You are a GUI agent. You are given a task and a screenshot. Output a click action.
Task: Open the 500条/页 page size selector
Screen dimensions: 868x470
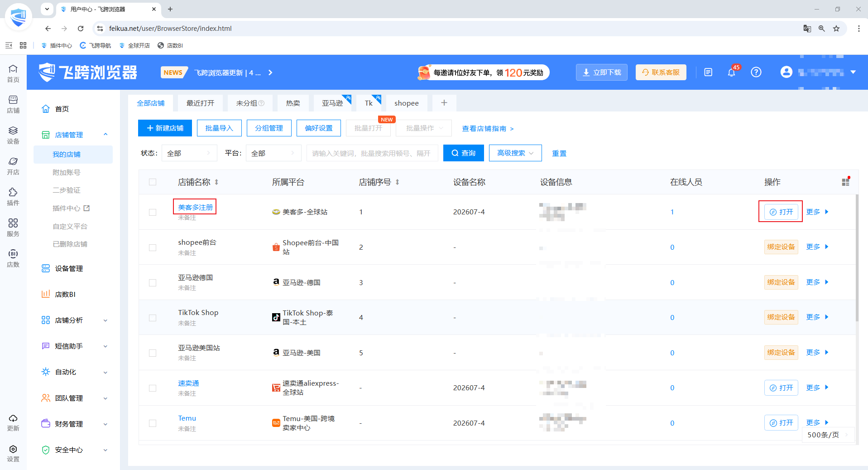coord(828,435)
